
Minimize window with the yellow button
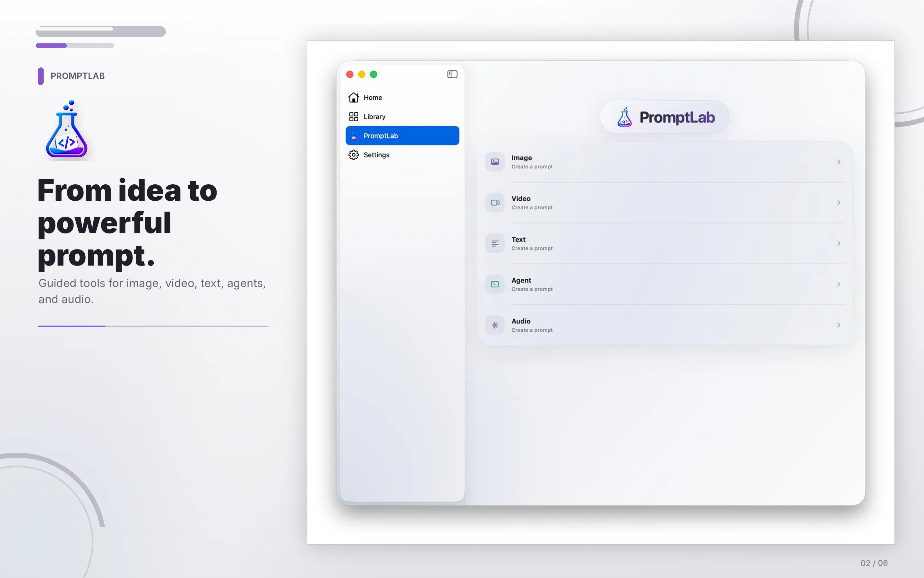362,74
